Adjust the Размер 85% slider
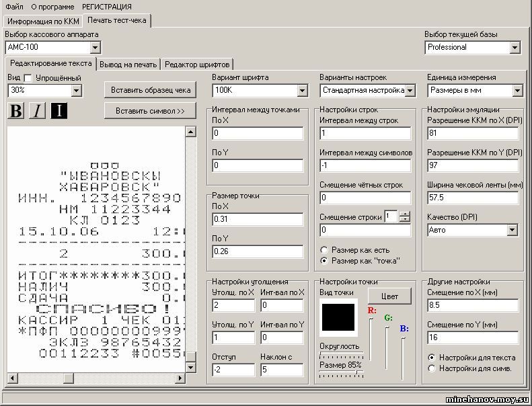Image resolution: width=532 pixels, height=406 pixels. coord(341,374)
